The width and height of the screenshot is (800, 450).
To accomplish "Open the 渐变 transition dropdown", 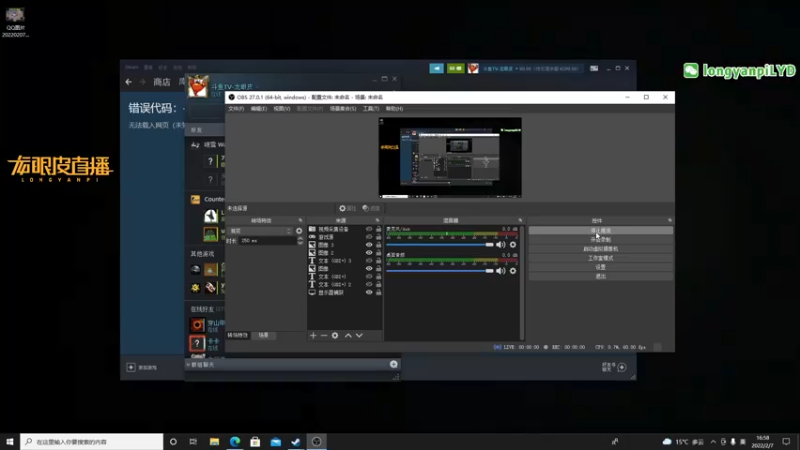I will pos(260,231).
